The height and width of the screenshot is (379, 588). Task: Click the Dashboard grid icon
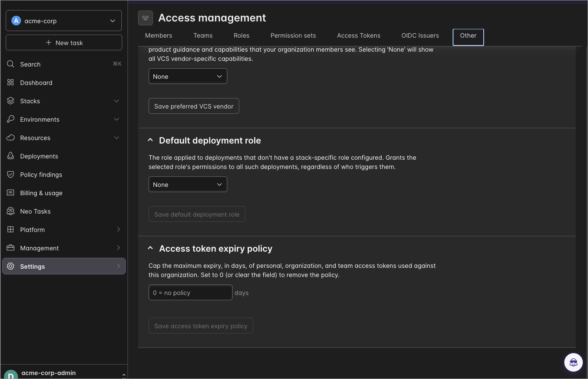(x=11, y=83)
